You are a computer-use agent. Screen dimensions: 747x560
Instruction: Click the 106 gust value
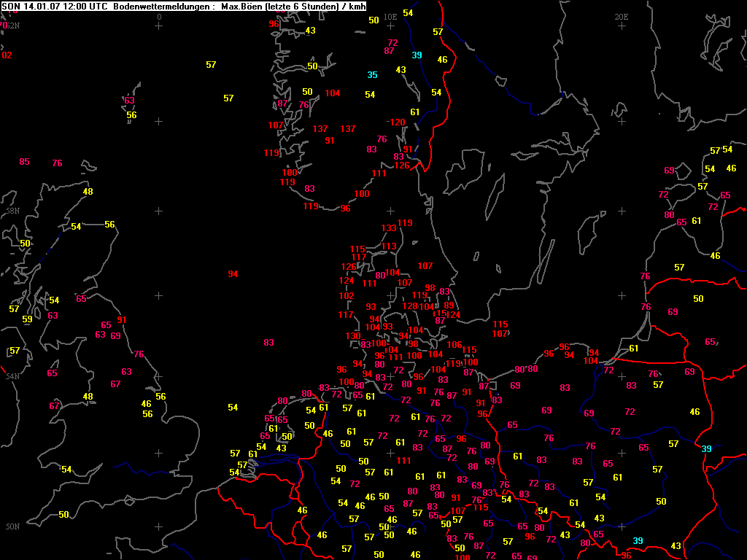click(454, 345)
